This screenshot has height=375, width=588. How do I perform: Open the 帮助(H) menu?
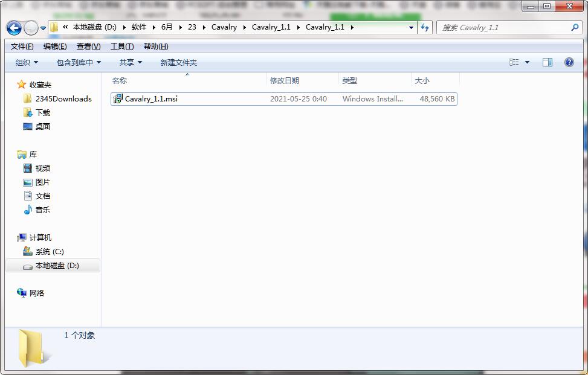click(156, 46)
